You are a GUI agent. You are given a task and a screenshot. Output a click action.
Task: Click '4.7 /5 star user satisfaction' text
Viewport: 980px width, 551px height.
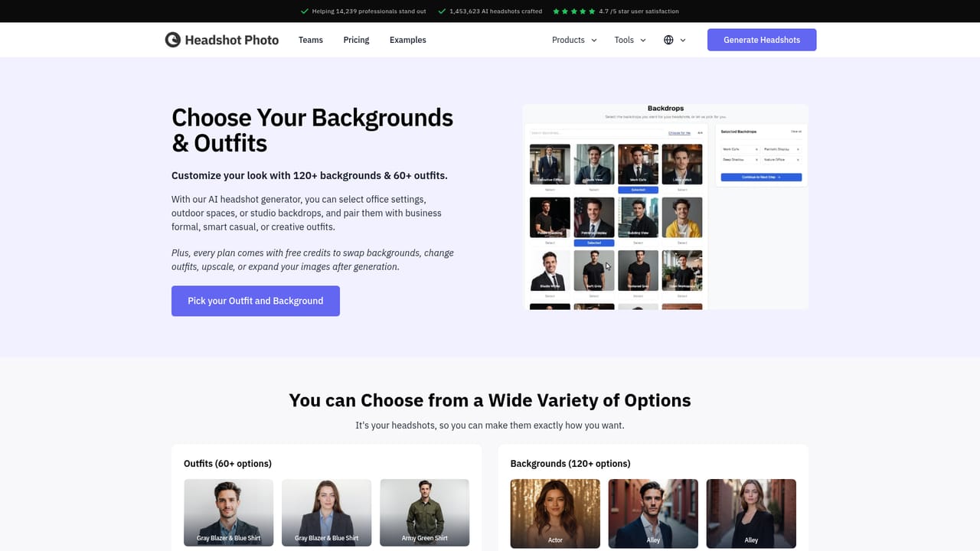pyautogui.click(x=639, y=11)
